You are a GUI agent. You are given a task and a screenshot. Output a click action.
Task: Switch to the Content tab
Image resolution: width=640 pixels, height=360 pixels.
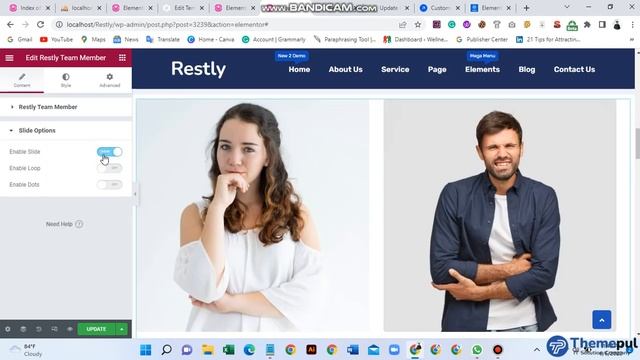[22, 80]
